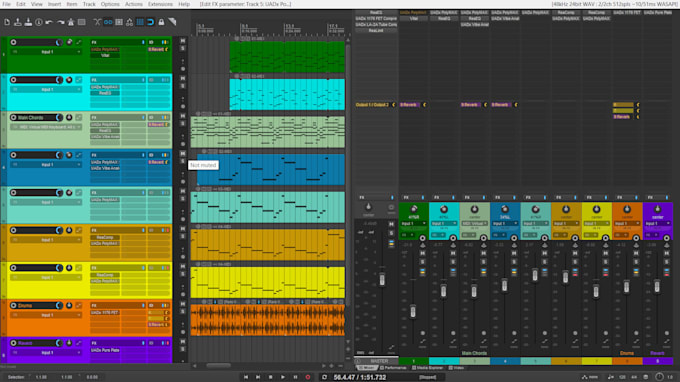Open Input 1 dropdown on Drums track
The height and width of the screenshot is (382, 680).
pos(47,315)
